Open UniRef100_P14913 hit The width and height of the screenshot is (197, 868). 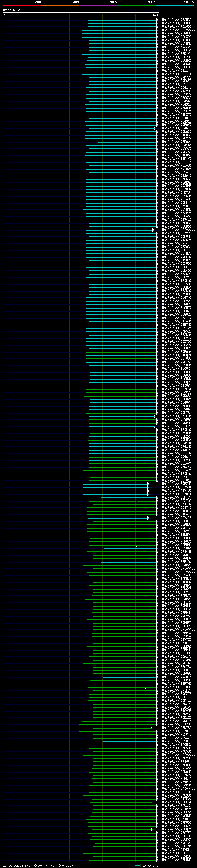tap(176, 104)
